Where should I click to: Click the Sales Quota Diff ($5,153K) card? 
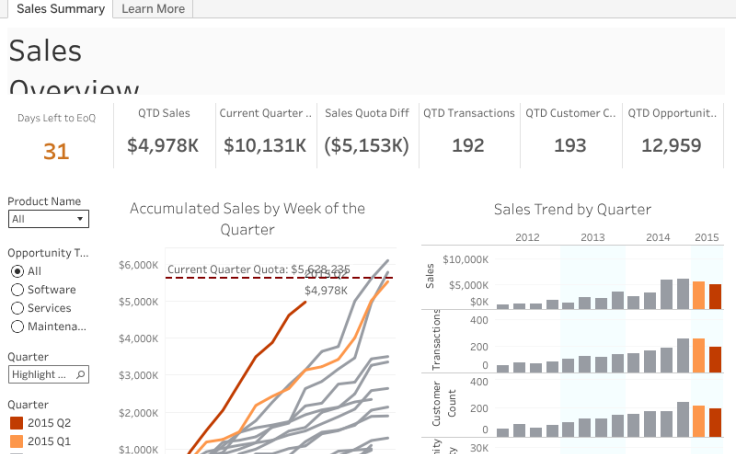(366, 145)
